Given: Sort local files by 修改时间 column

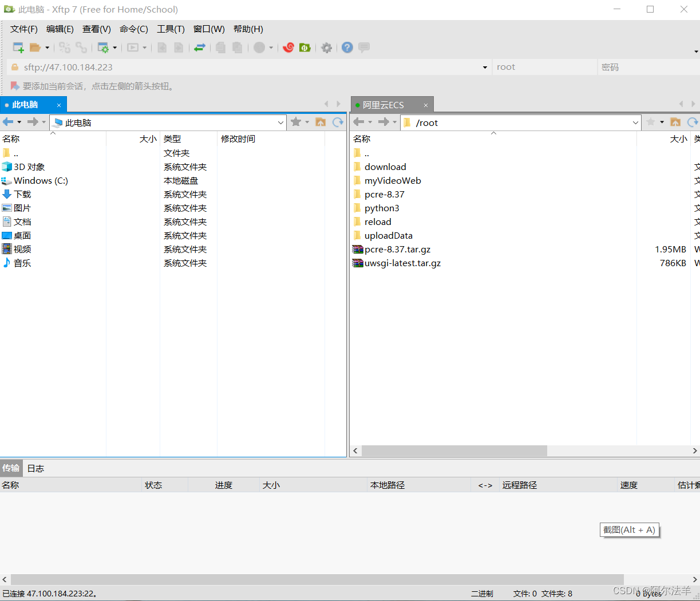Looking at the screenshot, I should click(x=271, y=139).
